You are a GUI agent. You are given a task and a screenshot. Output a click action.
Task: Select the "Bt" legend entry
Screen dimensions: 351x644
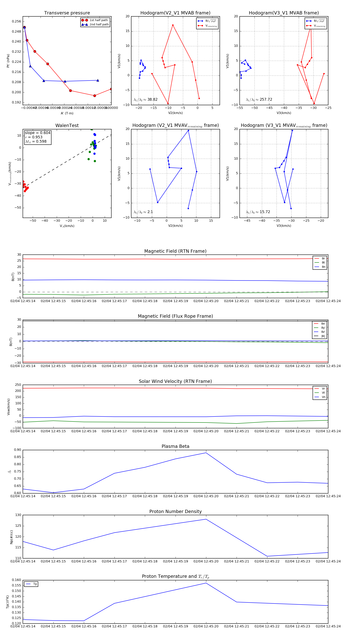(x=320, y=262)
